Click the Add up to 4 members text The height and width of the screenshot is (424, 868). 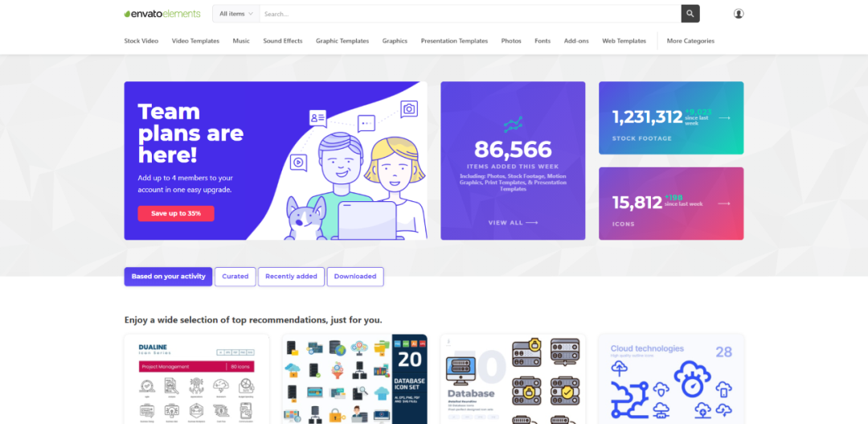click(x=186, y=184)
